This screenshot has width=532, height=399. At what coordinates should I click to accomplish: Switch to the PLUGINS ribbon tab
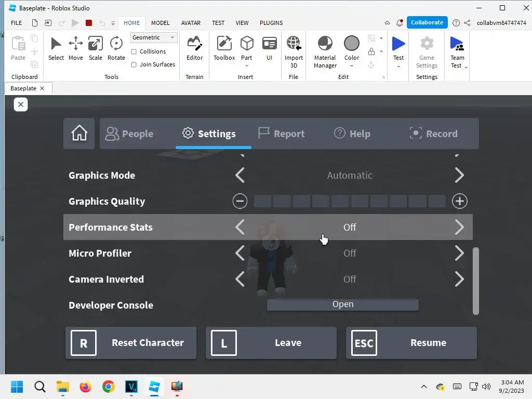point(271,23)
